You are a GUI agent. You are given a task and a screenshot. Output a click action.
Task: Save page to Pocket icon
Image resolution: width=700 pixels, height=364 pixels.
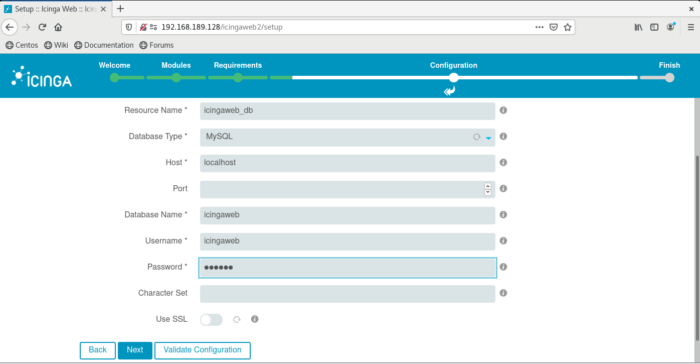(x=554, y=27)
